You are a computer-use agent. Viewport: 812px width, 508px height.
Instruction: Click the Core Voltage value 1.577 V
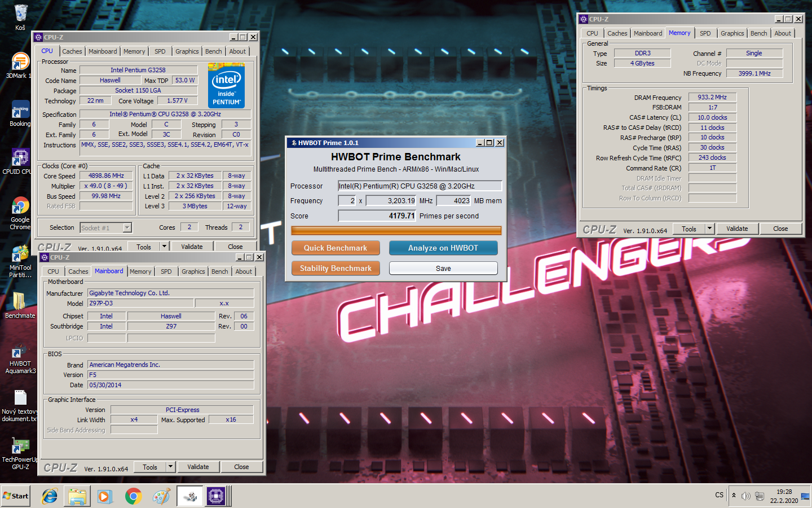[x=178, y=100]
